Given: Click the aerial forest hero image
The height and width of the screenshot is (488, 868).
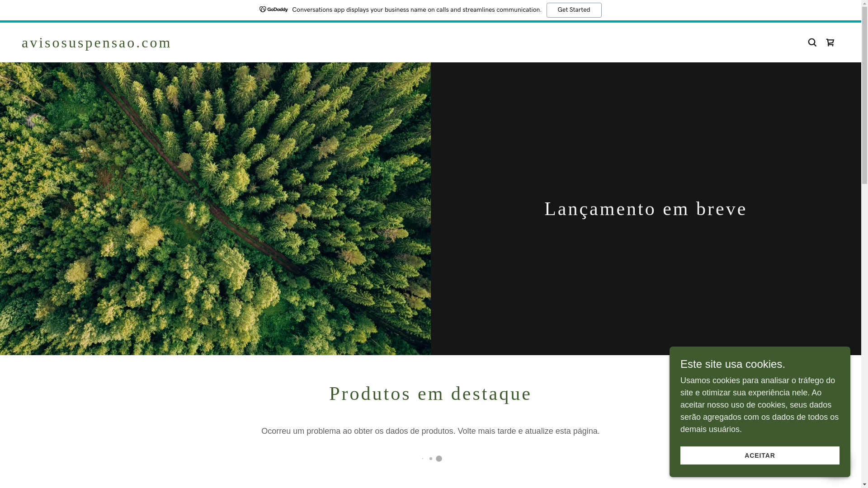Looking at the screenshot, I should pos(215,208).
